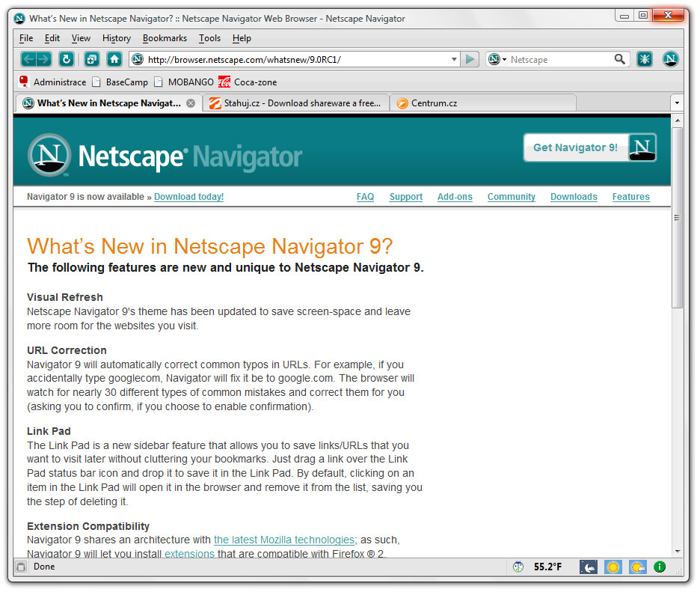Screen dimensions: 700x592
Task: Click the weather globe icon in the status bar
Action: pyautogui.click(x=518, y=567)
